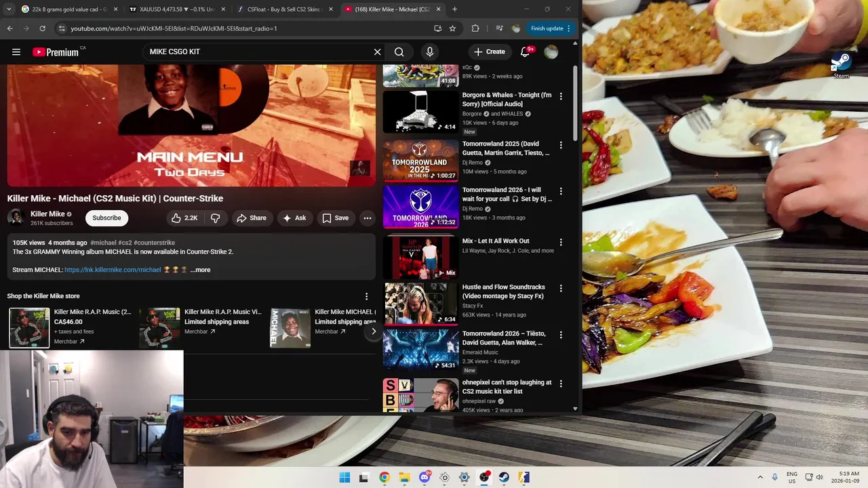
Task: Reload the current YouTube page
Action: pyautogui.click(x=42, y=28)
